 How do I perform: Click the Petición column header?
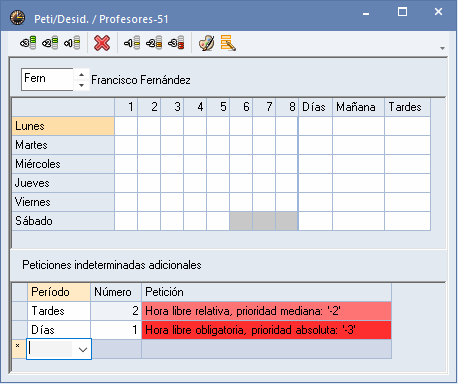(x=266, y=292)
